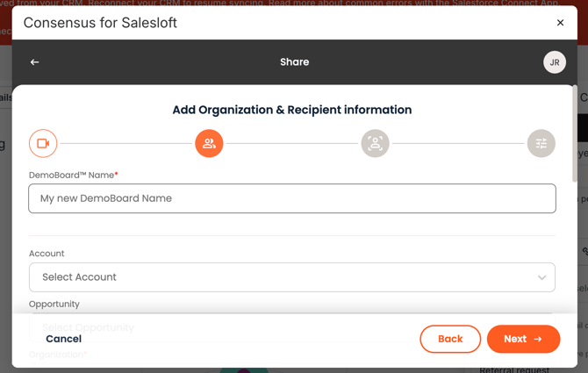Click the Add Organization & Recipient information heading
Image resolution: width=588 pixels, height=373 pixels.
pyautogui.click(x=291, y=110)
